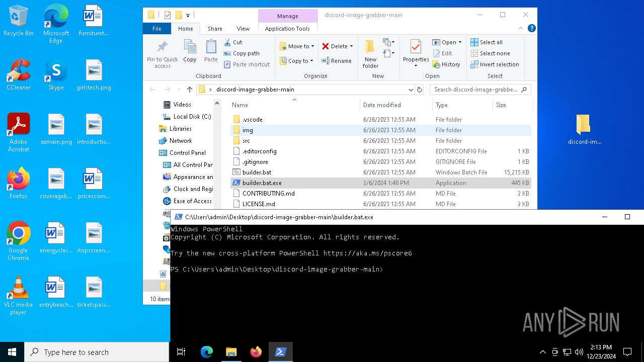Select the .vscode folder row
Screen dimensions: 644x362
point(380,120)
